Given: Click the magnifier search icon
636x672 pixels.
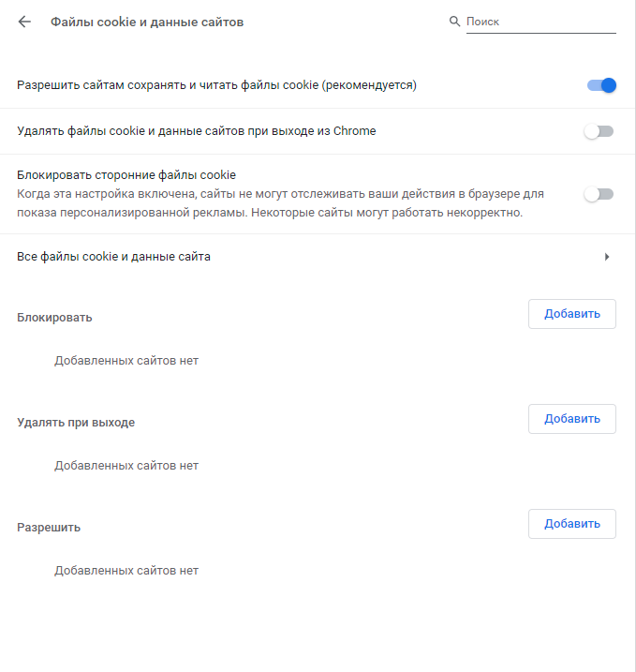Looking at the screenshot, I should click(x=454, y=22).
